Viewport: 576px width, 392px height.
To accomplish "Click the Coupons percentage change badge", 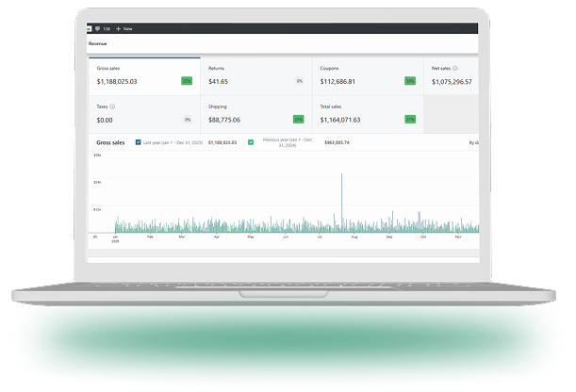I will pos(410,81).
